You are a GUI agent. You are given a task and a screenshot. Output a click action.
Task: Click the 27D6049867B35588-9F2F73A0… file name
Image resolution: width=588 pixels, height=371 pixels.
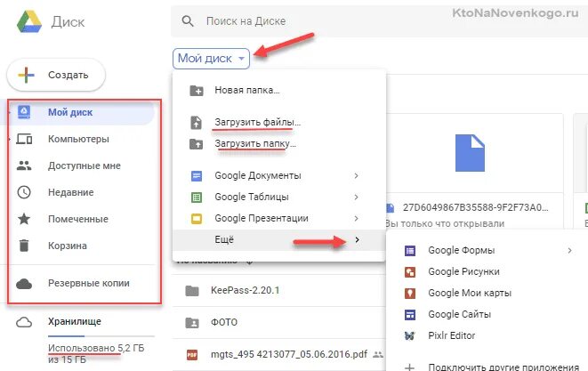[x=476, y=207]
